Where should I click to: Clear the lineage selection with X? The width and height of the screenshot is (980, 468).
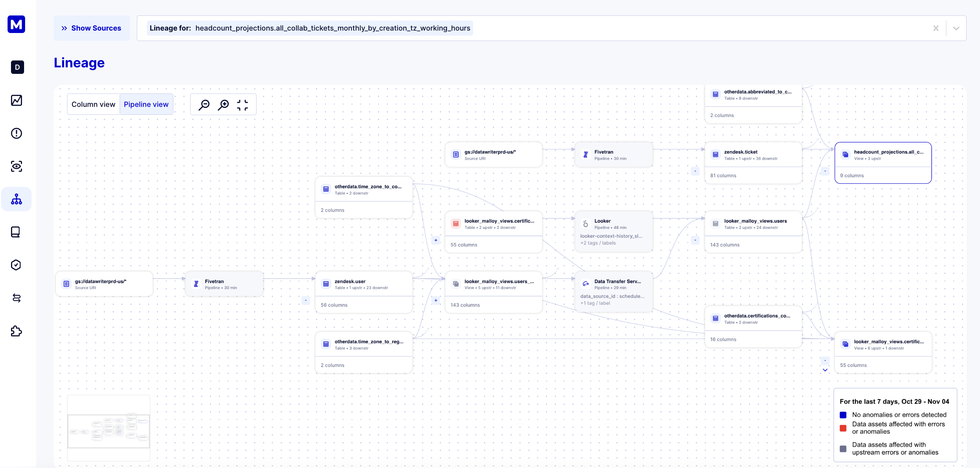point(936,29)
